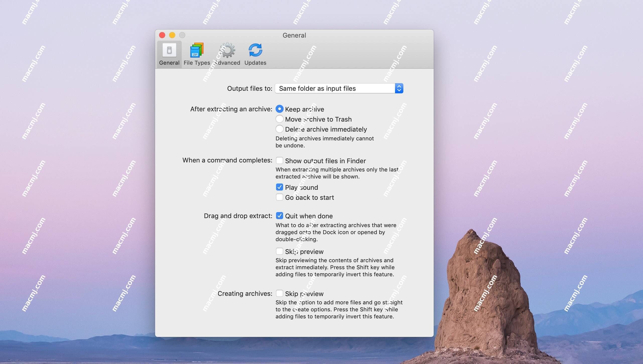Image resolution: width=643 pixels, height=364 pixels.
Task: Open the Output files to dropdown
Action: 339,88
